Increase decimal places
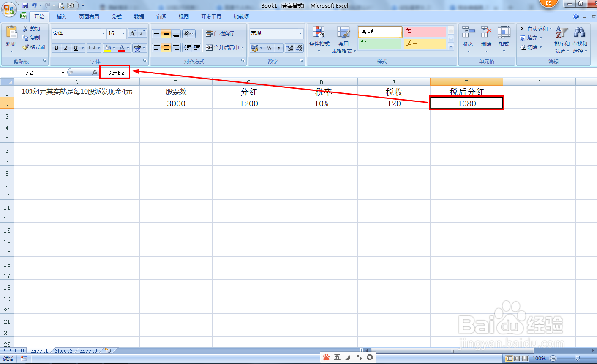The width and height of the screenshot is (597, 364). [290, 48]
